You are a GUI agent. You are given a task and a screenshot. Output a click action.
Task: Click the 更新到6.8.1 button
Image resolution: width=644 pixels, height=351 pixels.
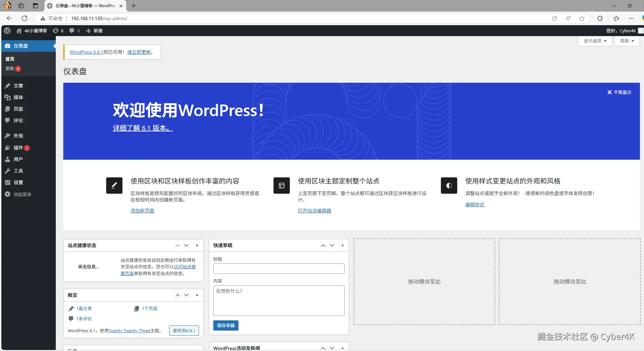click(184, 331)
